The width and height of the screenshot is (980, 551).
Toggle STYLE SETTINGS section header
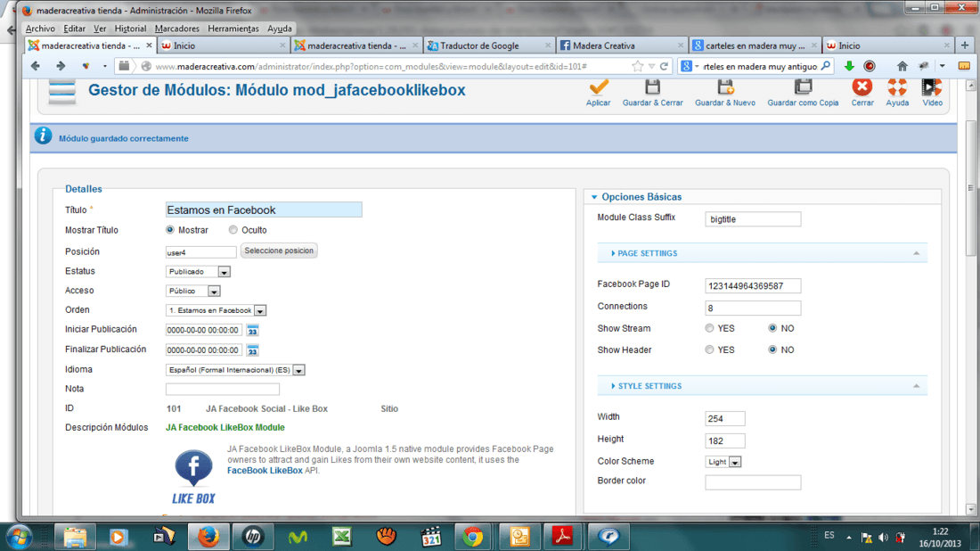pyautogui.click(x=762, y=386)
